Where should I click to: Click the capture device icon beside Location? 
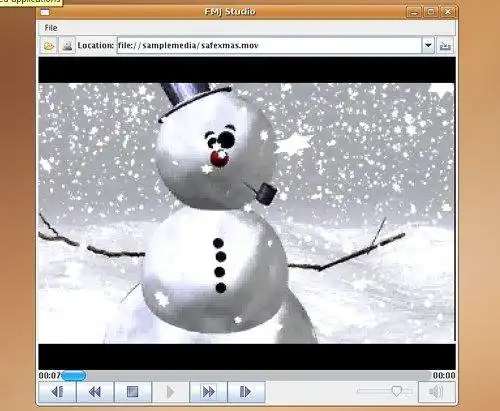[x=67, y=46]
